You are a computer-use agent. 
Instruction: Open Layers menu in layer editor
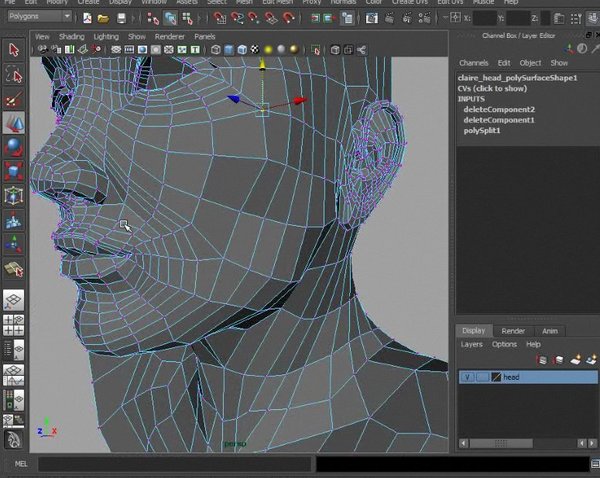click(x=471, y=344)
